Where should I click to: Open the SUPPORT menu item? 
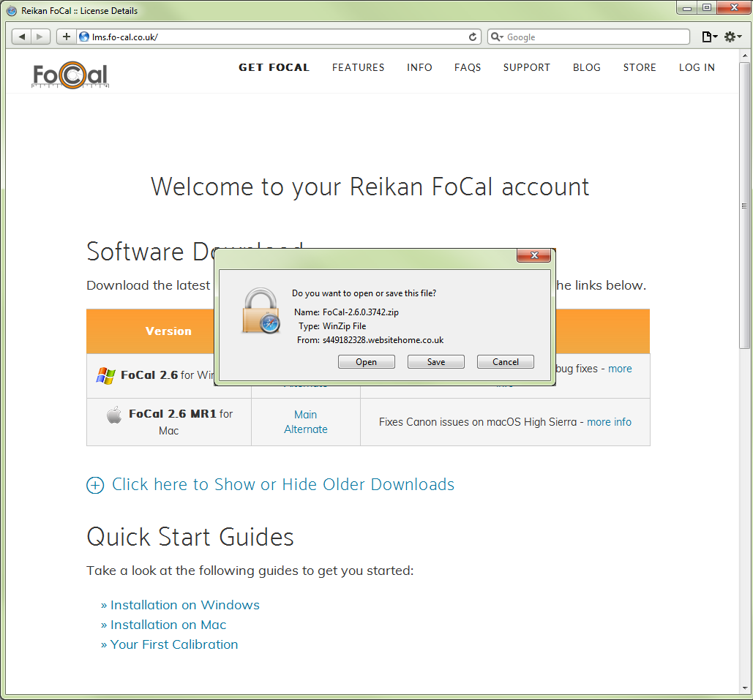point(527,67)
